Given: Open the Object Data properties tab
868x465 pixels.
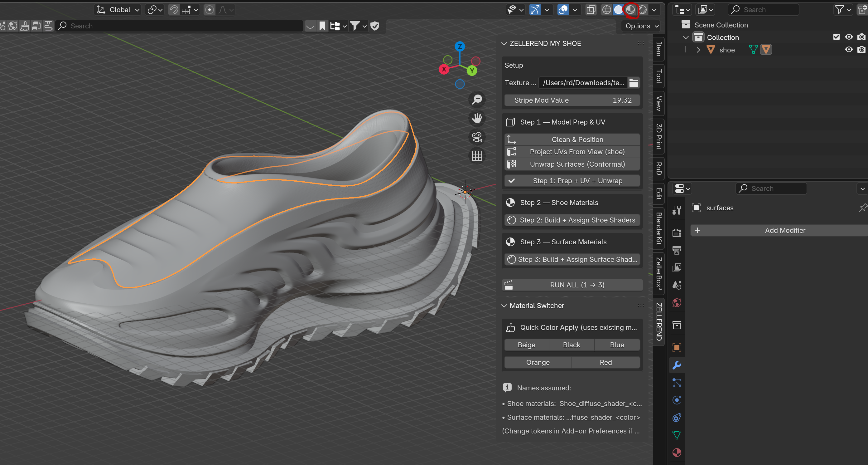Looking at the screenshot, I should 677,435.
